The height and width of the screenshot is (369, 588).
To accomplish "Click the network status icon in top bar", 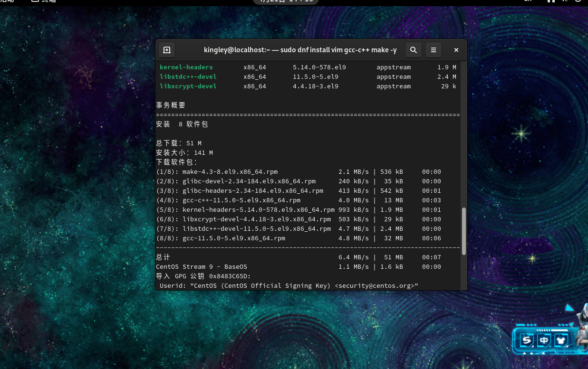I will click(x=550, y=1).
